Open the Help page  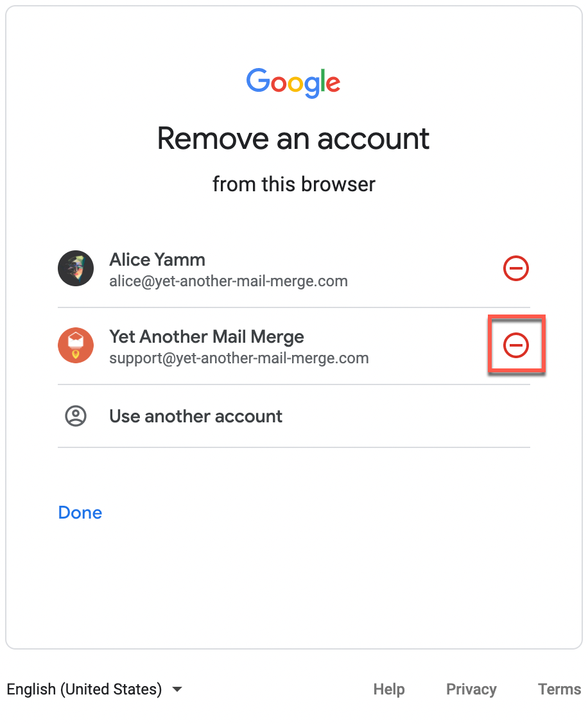tap(388, 689)
